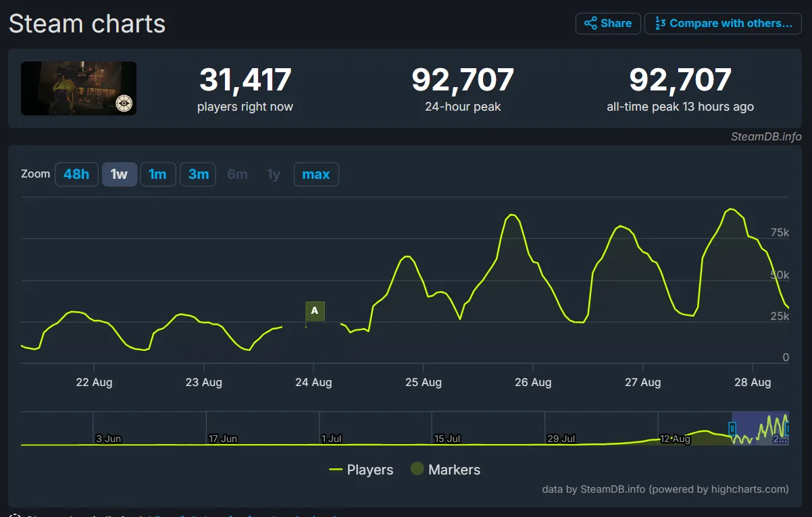Switch zoom to 3m
The width and height of the screenshot is (812, 517).
(198, 174)
